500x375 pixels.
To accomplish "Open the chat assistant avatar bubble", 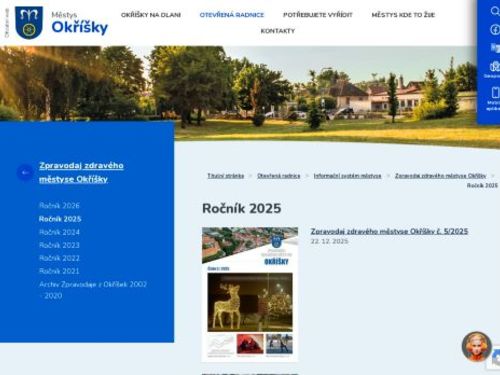I will pyautogui.click(x=476, y=347).
